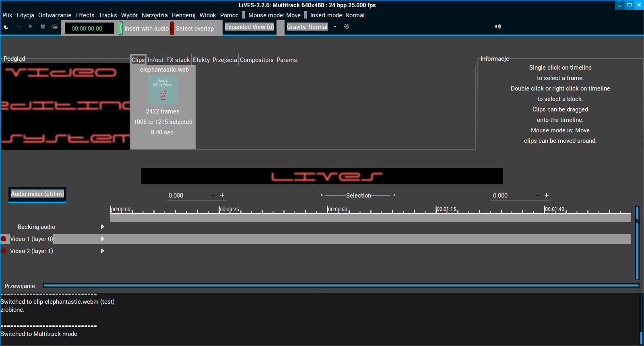Open the Odtwarzanie menu

pyautogui.click(x=55, y=15)
